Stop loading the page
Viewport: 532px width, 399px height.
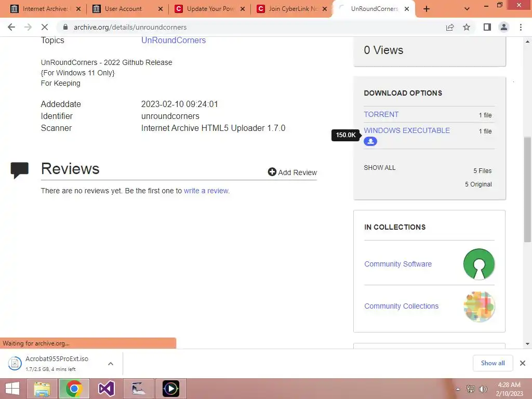click(x=45, y=27)
